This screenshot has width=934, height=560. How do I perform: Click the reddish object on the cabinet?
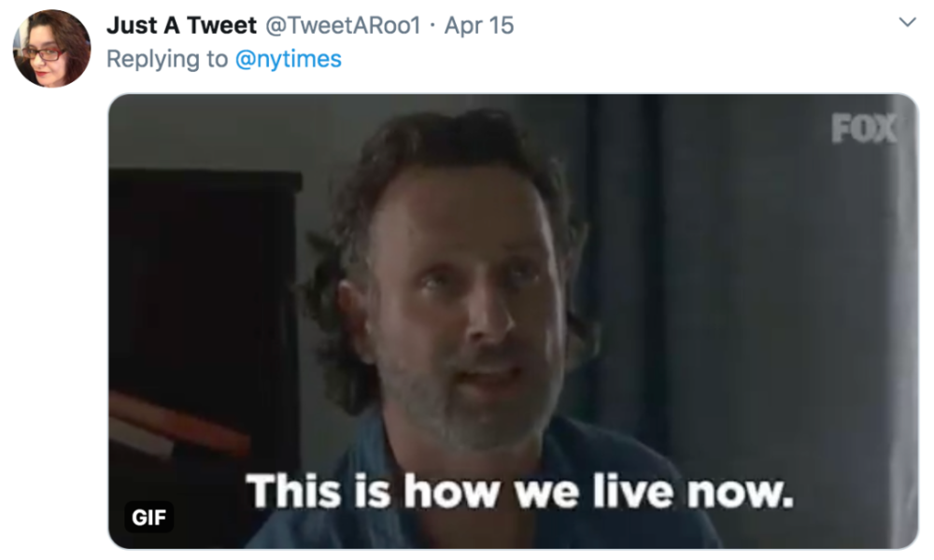coord(178,426)
